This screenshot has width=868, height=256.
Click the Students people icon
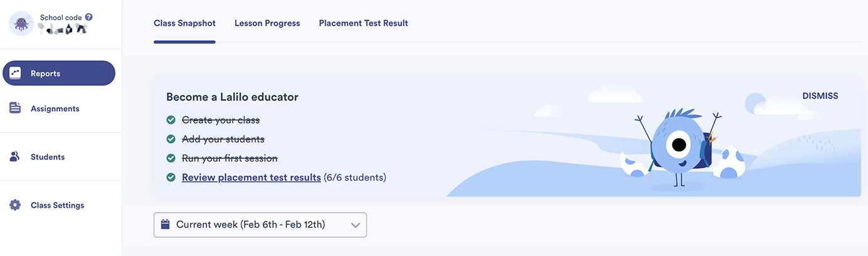[15, 156]
